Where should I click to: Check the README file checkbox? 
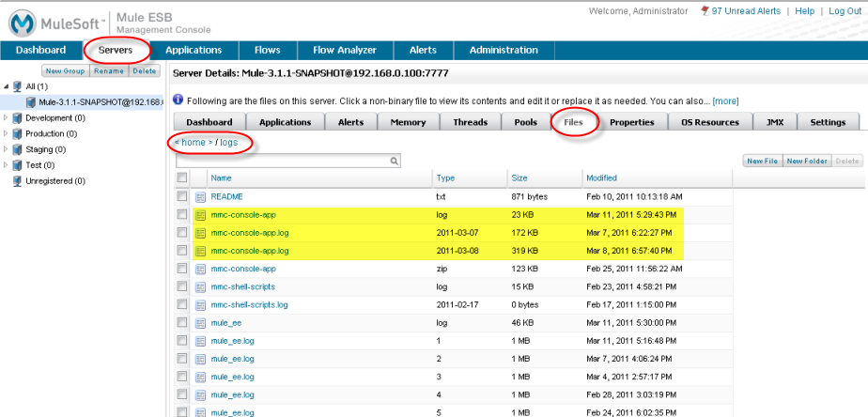181,196
